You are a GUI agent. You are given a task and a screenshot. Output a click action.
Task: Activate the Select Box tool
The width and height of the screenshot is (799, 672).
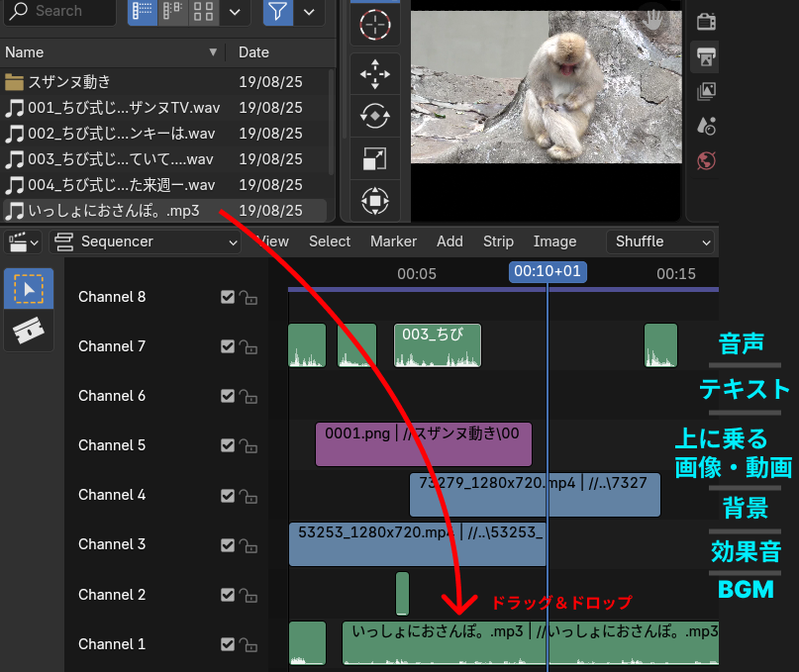(30, 289)
